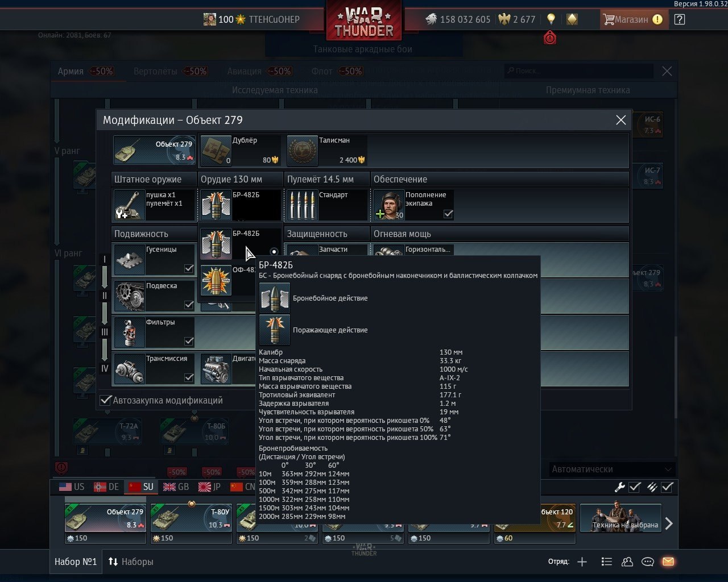This screenshot has width=728, height=582.
Task: Click the Гусеницы tracks modification icon
Action: pos(130,259)
